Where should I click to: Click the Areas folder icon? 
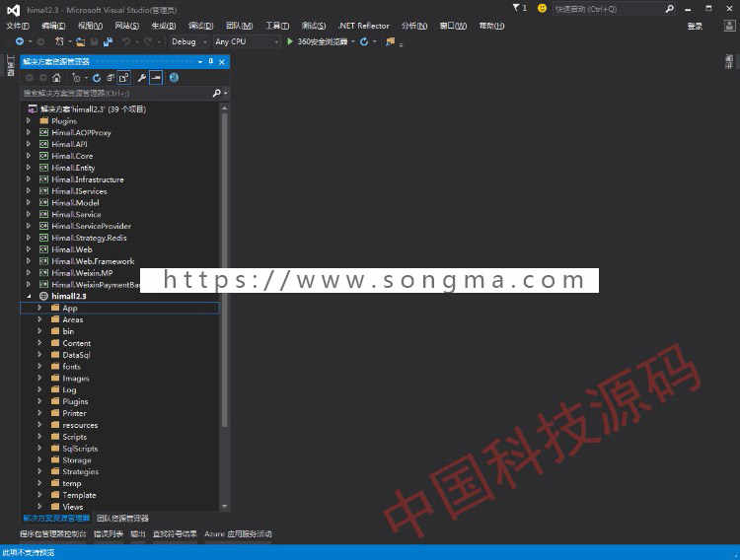55,319
